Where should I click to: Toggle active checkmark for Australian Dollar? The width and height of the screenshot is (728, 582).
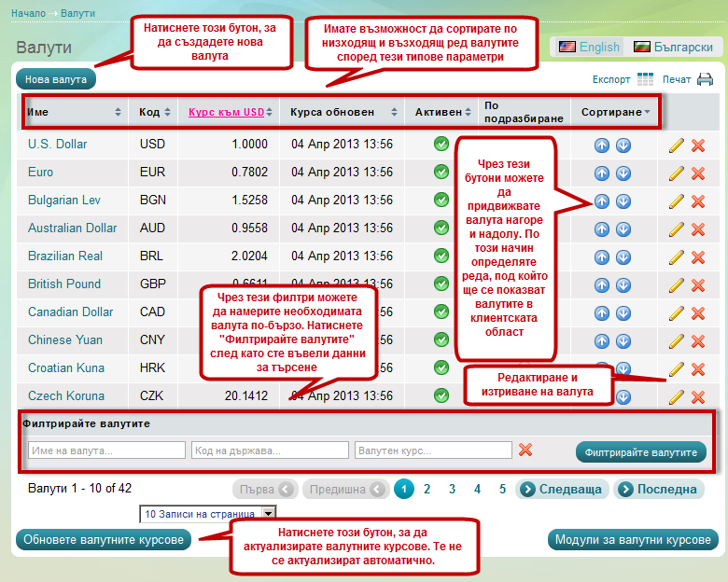pos(441,229)
